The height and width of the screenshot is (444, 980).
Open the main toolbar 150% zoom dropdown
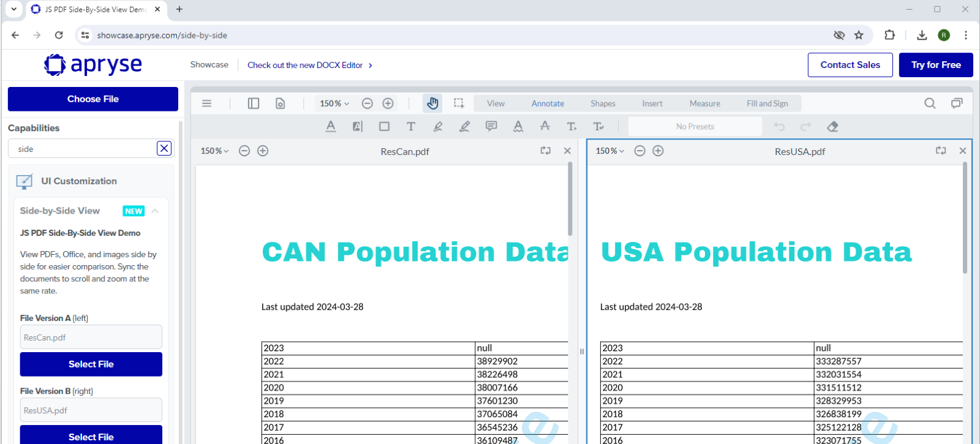coord(334,103)
